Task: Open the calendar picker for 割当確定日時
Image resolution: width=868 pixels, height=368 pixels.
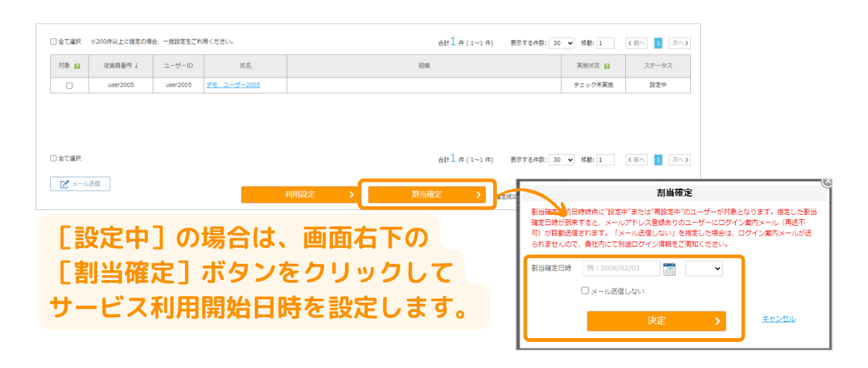Action: click(x=669, y=269)
